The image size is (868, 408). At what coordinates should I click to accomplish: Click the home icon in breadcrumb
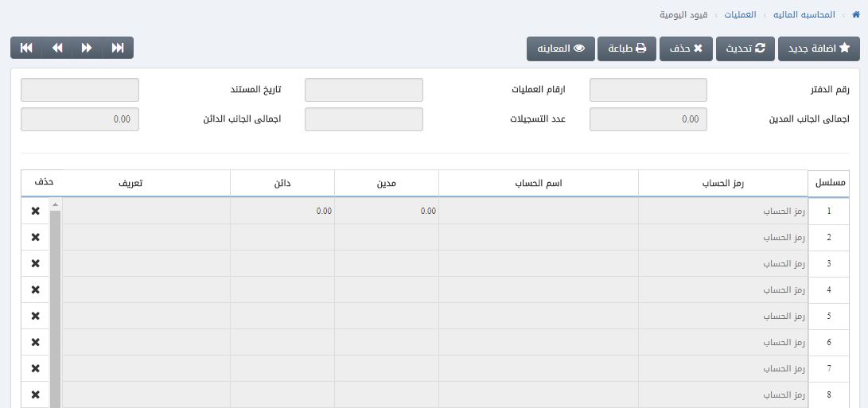(x=855, y=15)
